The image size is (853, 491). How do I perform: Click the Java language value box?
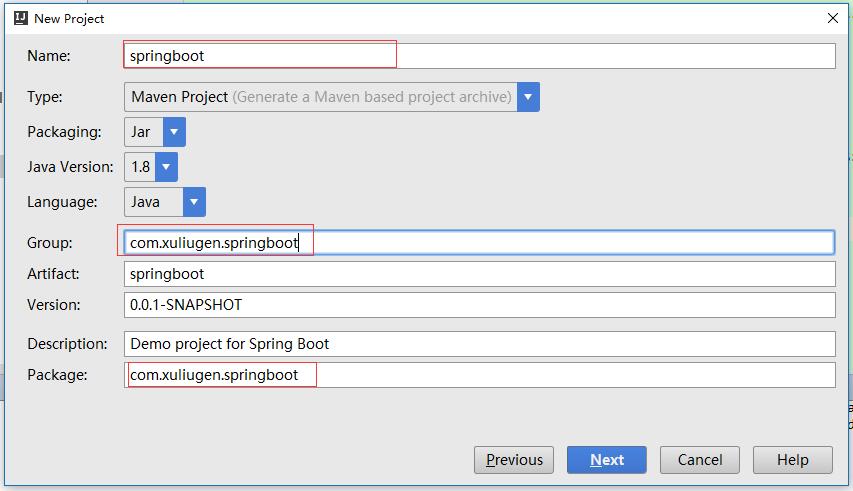pos(153,202)
